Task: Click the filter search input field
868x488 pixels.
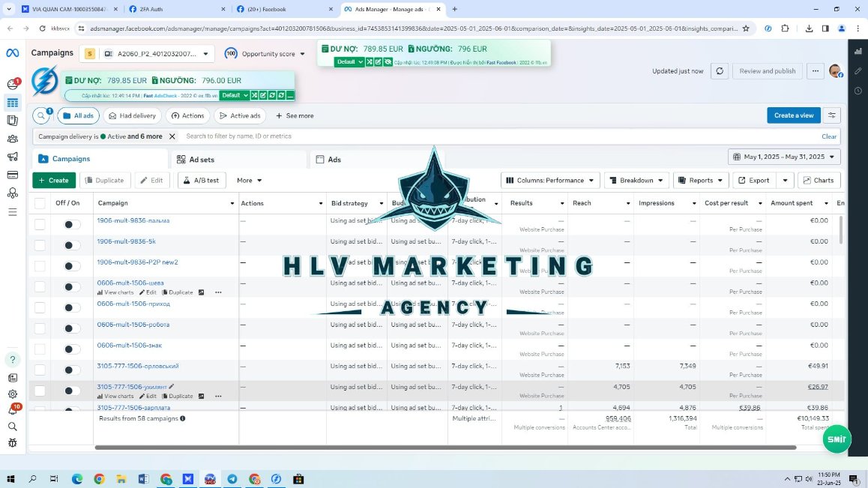Action: point(498,136)
